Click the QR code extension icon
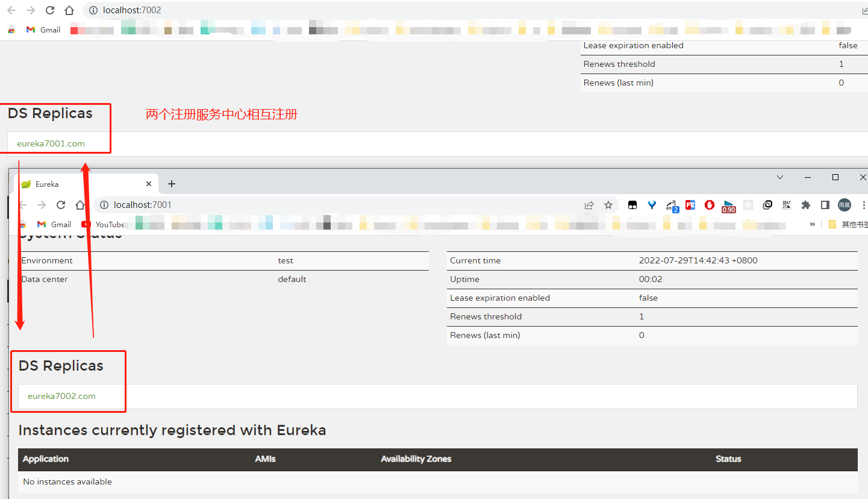 point(787,205)
